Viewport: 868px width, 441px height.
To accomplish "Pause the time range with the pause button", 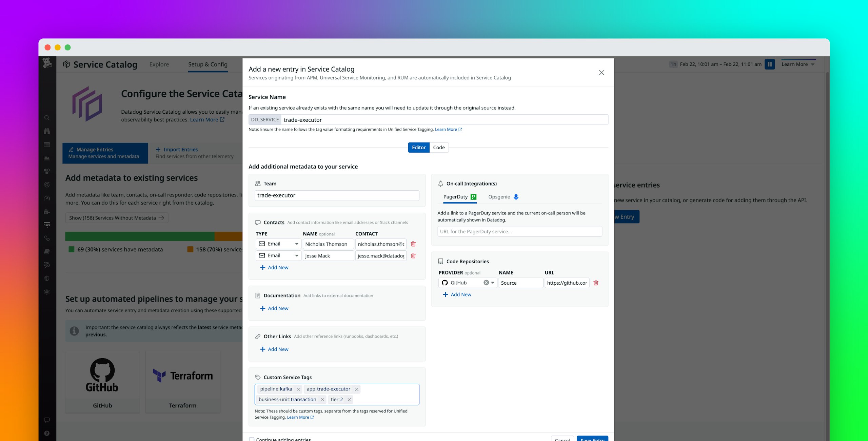I will tap(770, 64).
